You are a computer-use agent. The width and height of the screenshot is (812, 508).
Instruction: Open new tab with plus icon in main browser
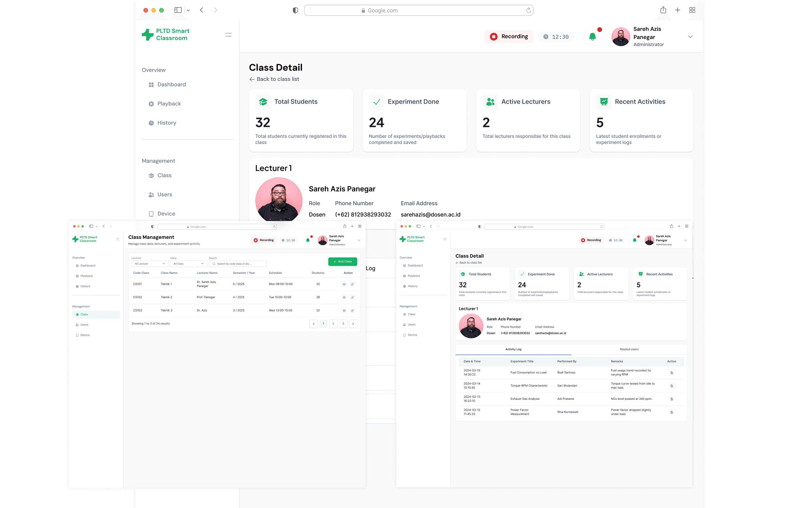point(678,10)
